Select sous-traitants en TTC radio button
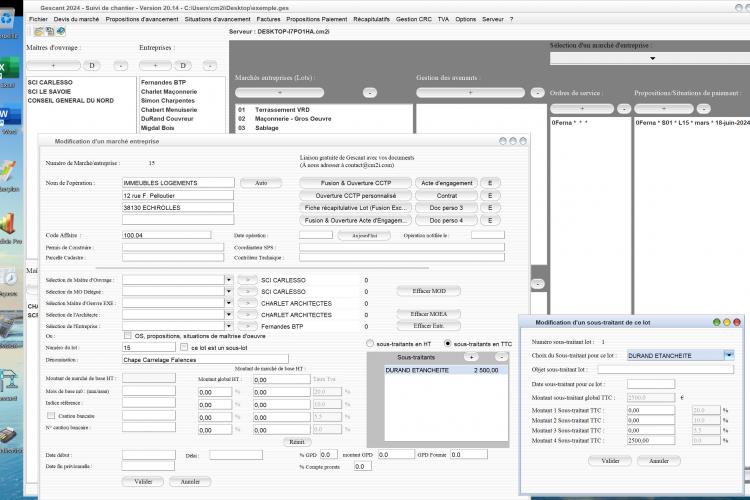 (447, 344)
